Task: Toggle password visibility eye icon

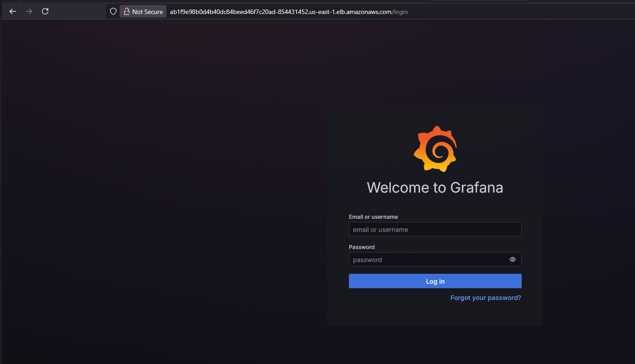Action: pyautogui.click(x=513, y=259)
